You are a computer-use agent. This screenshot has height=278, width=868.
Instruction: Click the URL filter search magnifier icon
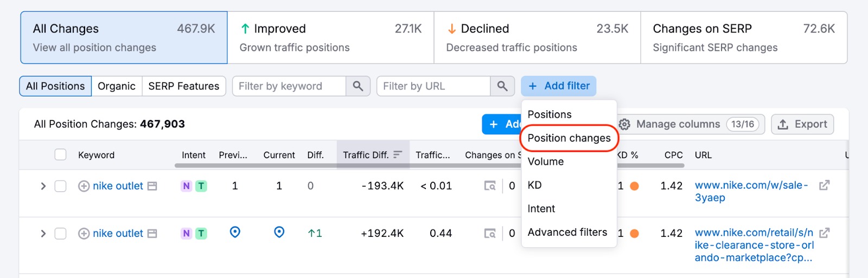[x=502, y=86]
